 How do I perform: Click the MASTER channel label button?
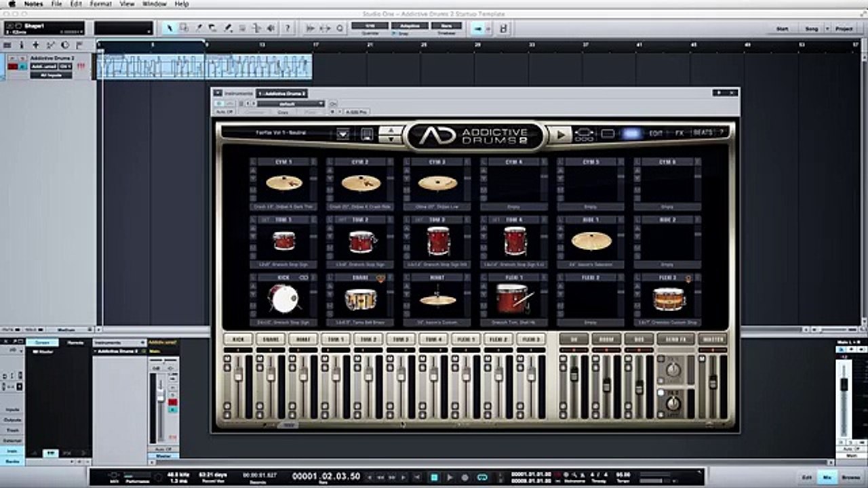[712, 339]
